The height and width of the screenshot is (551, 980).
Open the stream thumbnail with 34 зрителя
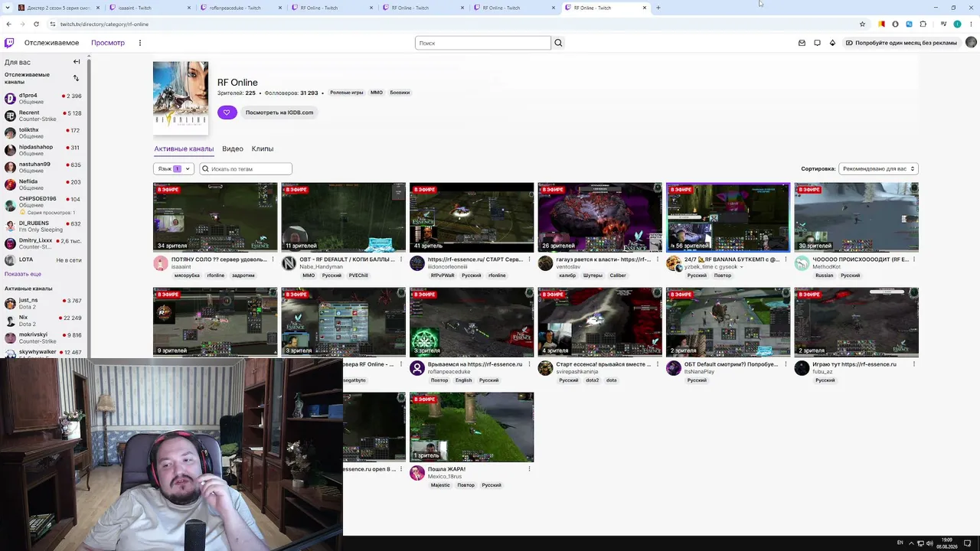[215, 217]
